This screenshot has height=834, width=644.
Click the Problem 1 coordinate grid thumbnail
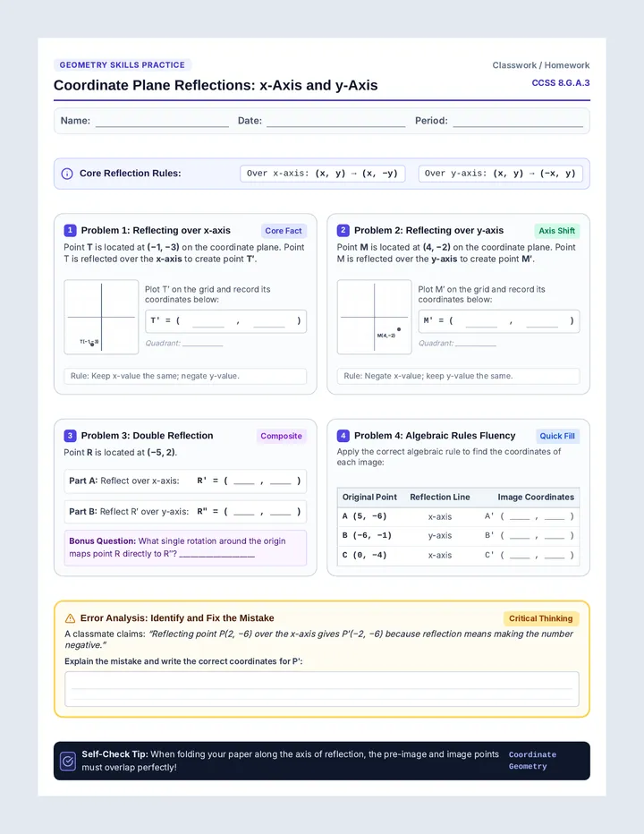click(x=101, y=317)
